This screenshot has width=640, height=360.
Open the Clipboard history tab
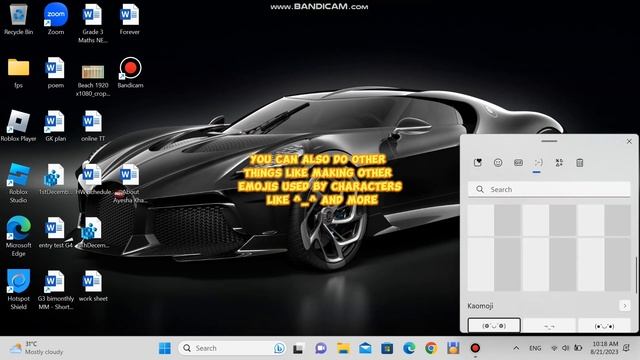[580, 163]
